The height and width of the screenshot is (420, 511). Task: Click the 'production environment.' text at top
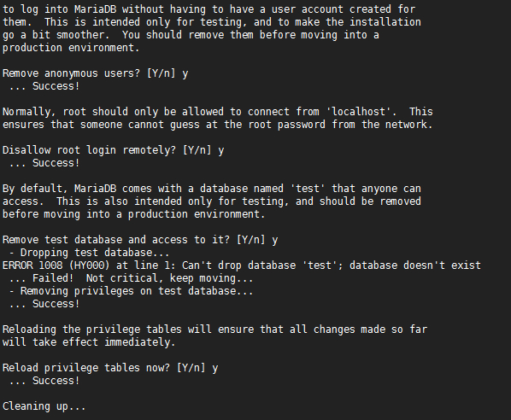click(x=71, y=48)
